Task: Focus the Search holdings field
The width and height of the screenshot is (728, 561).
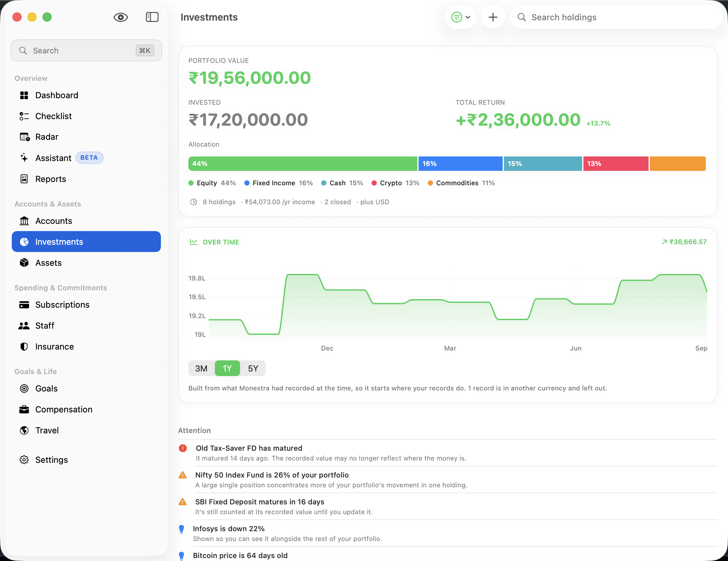Action: [616, 17]
